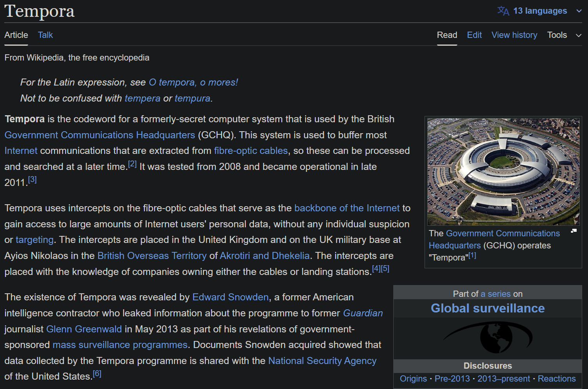The image size is (588, 389).
Task: Click the Global surveillance eye logo
Action: (x=488, y=337)
